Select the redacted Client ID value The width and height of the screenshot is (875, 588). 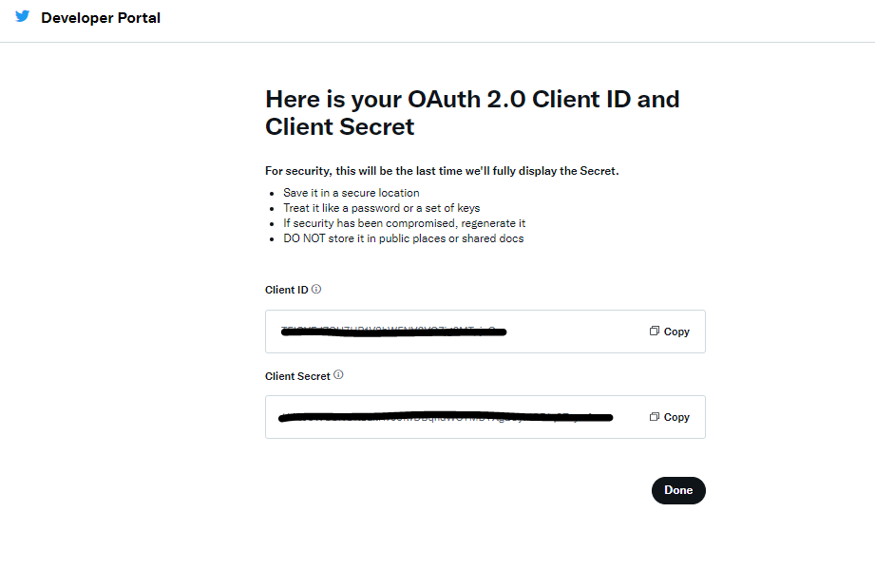point(393,332)
